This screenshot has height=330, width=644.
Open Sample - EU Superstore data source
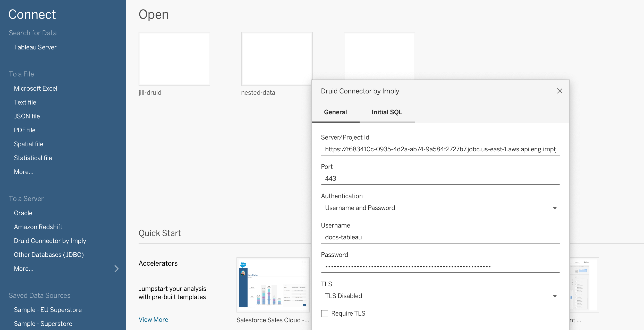click(x=48, y=310)
